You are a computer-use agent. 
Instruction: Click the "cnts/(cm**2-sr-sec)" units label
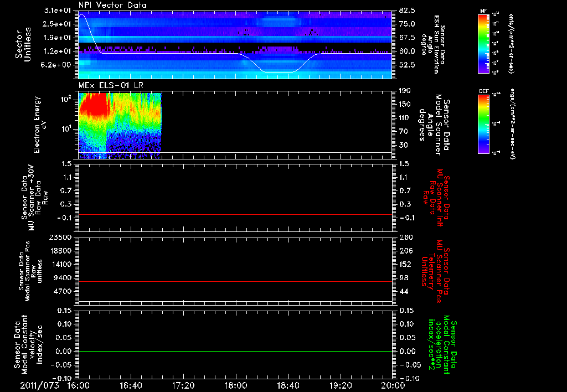point(511,44)
